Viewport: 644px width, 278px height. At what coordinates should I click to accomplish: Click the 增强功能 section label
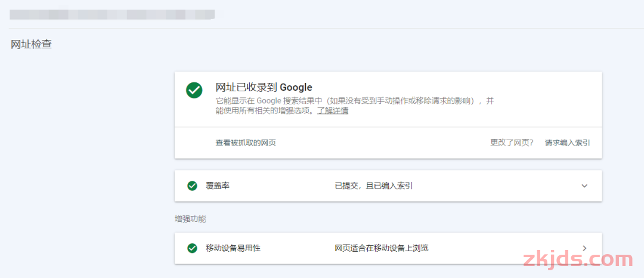coord(190,219)
